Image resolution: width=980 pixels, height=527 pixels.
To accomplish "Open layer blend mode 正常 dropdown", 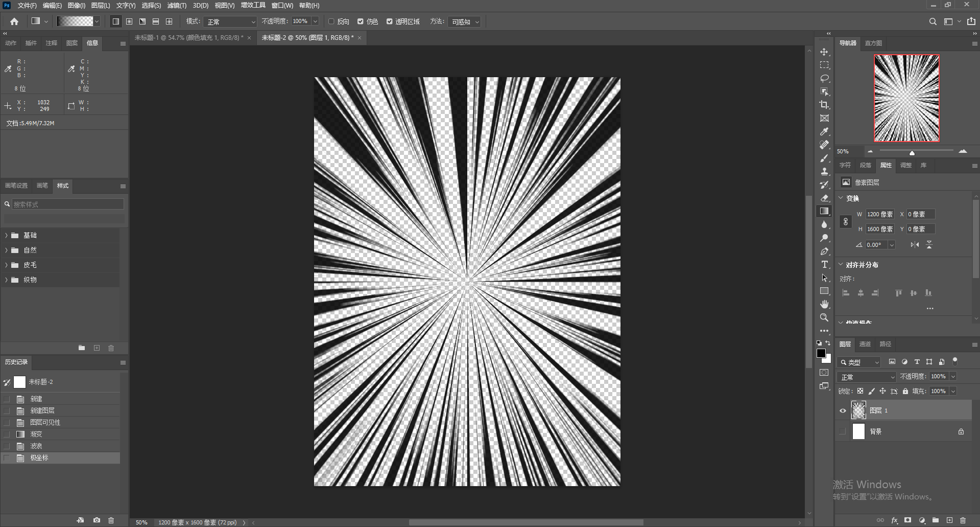I will (x=867, y=377).
